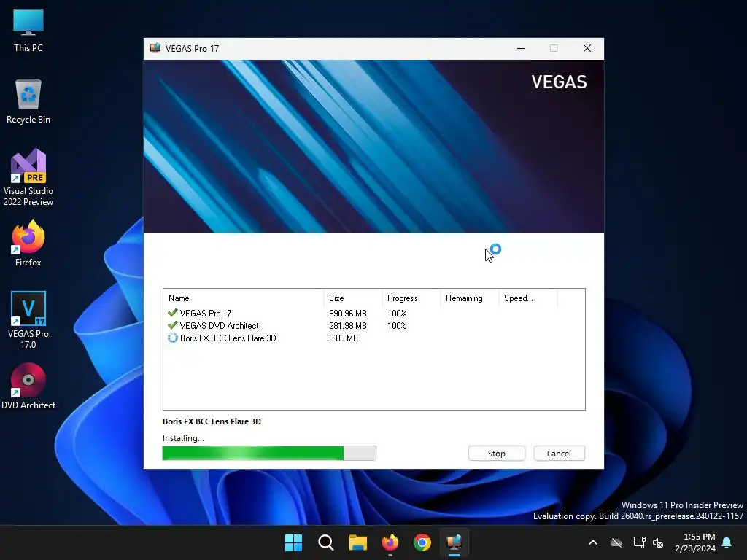
Task: Open the Recycle Bin desktop icon
Action: [28, 101]
